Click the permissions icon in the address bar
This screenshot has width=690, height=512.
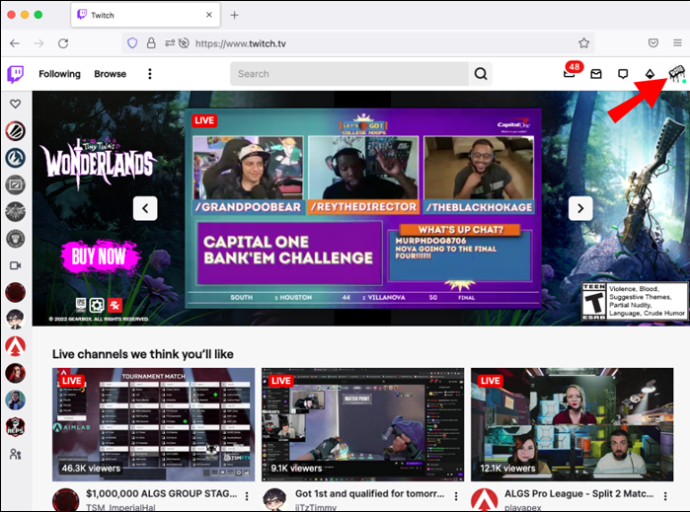click(x=170, y=43)
